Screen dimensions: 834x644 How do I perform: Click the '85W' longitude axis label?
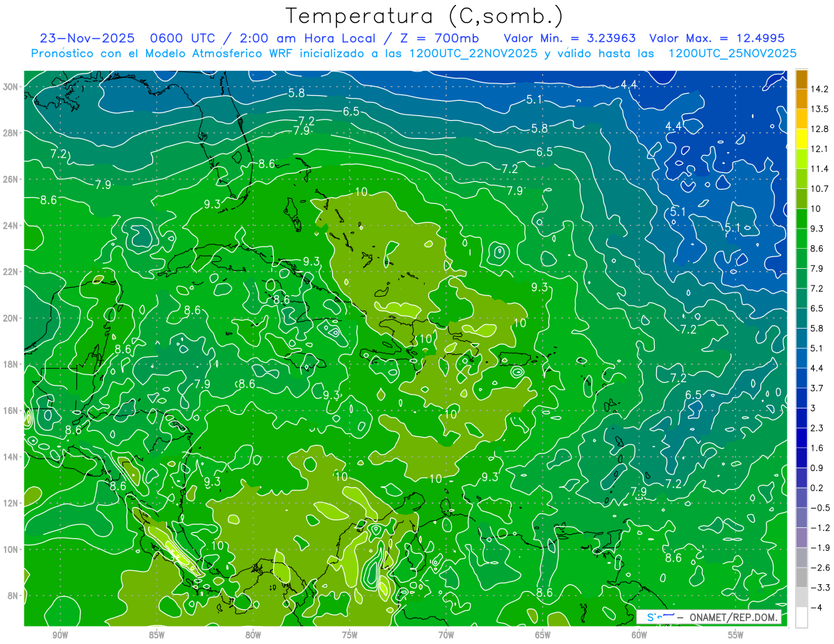click(x=156, y=636)
